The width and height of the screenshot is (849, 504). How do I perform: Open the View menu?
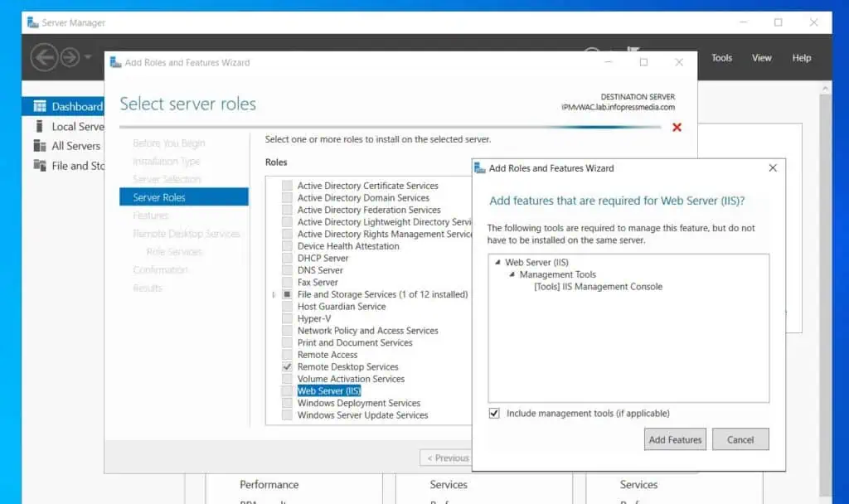761,58
